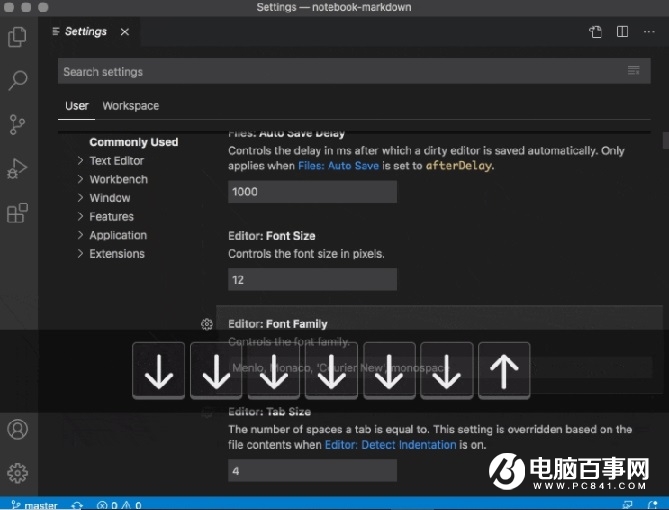Split the editor to the right
Viewport: 669px width, 510px height.
[622, 32]
